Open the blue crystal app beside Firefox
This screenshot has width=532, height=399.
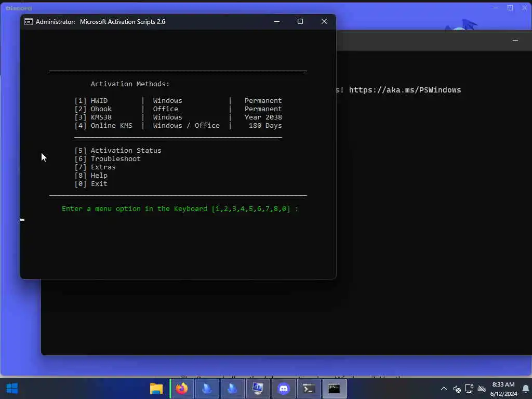pyautogui.click(x=207, y=389)
